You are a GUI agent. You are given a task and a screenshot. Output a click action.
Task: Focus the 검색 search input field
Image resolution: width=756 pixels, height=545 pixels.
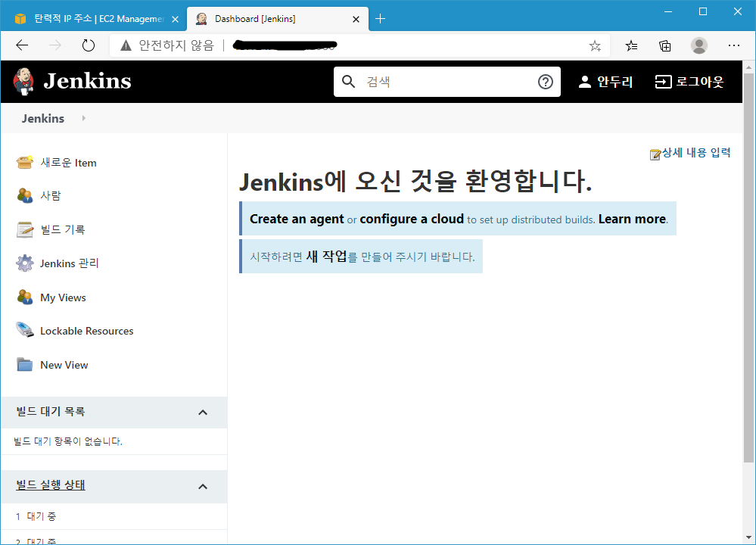(447, 82)
